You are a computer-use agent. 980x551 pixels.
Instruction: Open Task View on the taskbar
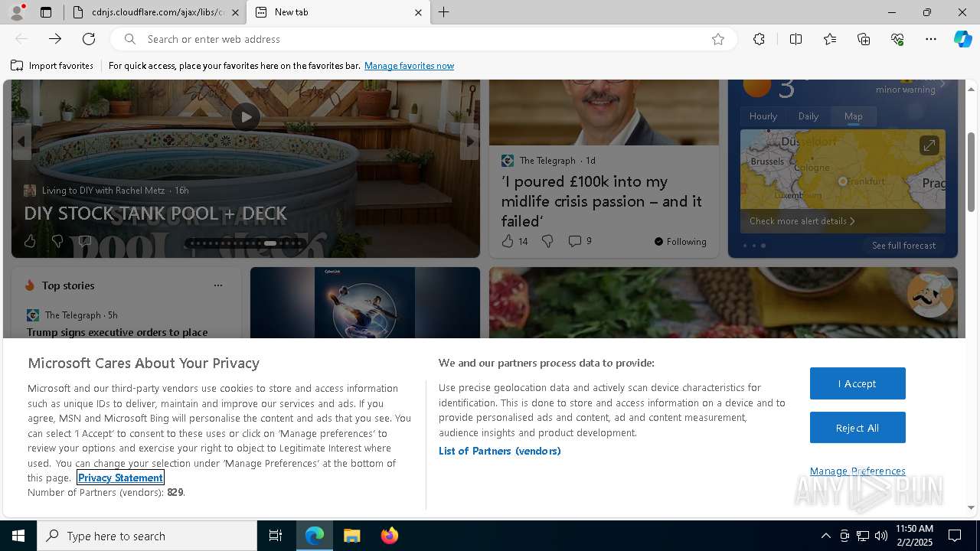point(276,536)
